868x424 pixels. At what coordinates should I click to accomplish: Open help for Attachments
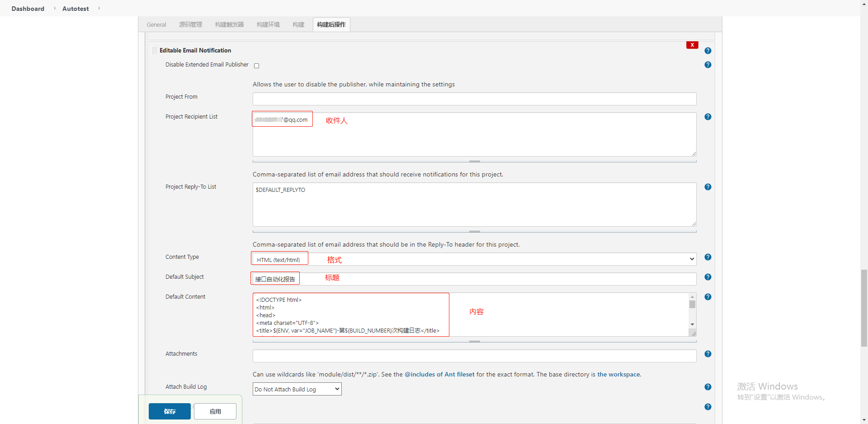pyautogui.click(x=708, y=354)
